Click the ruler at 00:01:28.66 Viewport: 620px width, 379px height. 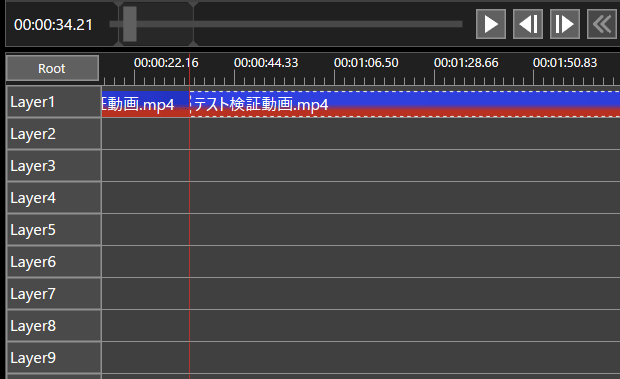tap(466, 63)
